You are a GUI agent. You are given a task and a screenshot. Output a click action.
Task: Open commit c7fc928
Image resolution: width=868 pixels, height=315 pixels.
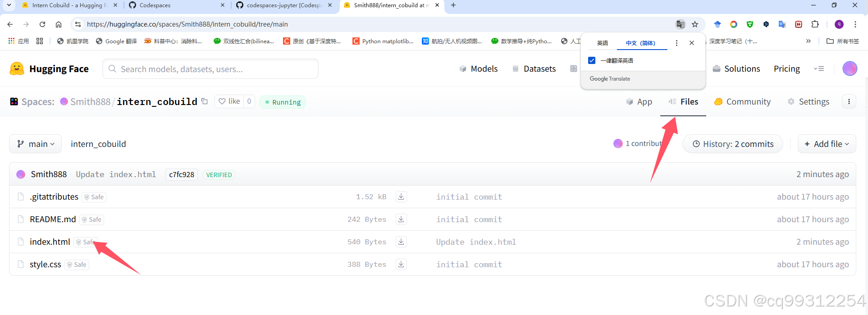coord(182,174)
